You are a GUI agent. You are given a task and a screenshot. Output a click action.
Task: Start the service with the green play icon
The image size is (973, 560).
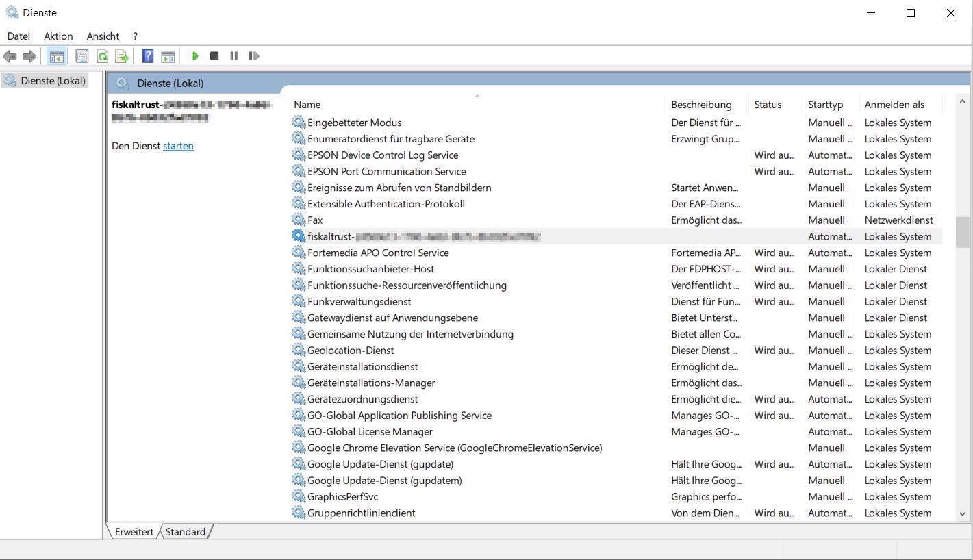coord(195,56)
